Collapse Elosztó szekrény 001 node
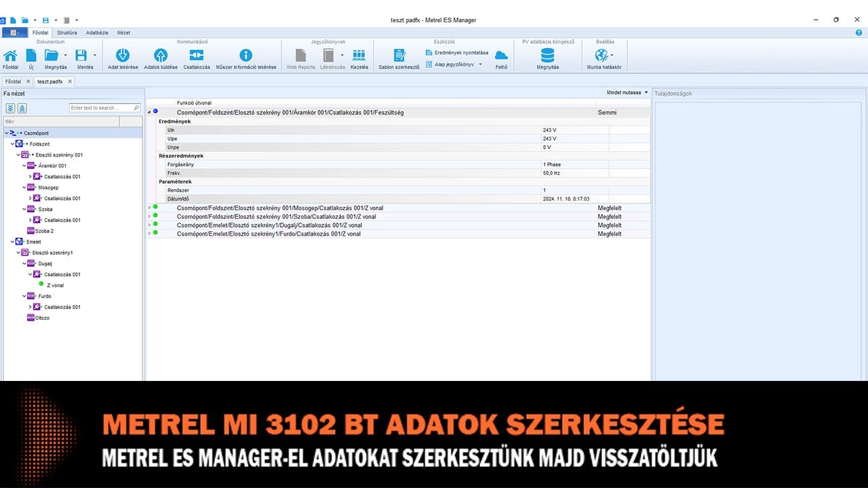The height and width of the screenshot is (488, 868). tap(18, 155)
